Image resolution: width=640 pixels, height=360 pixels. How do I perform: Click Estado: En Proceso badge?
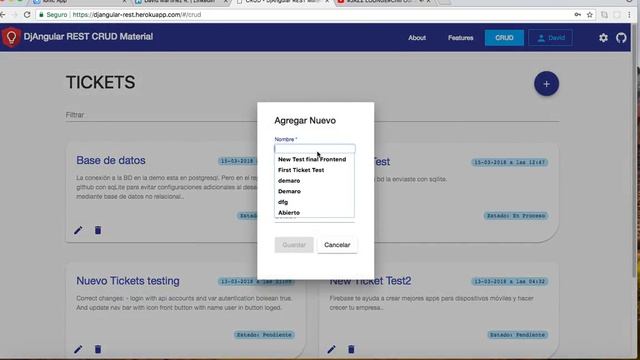pos(516,216)
